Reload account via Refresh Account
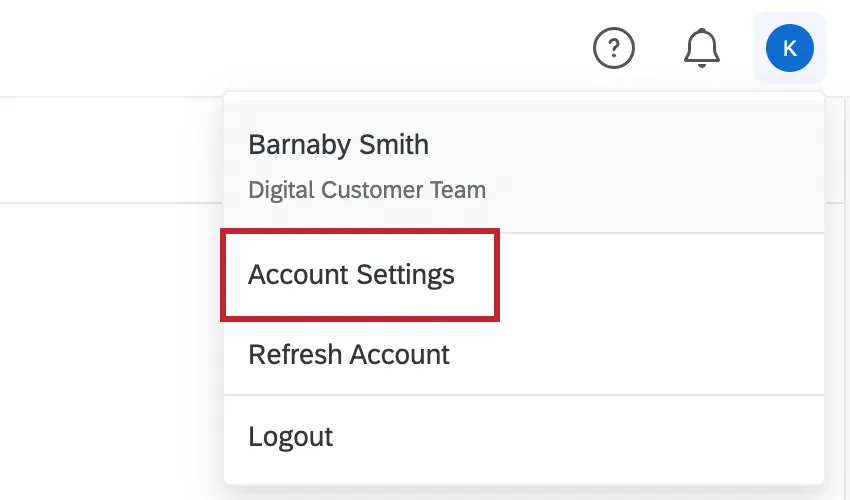This screenshot has height=500, width=850. tap(349, 354)
